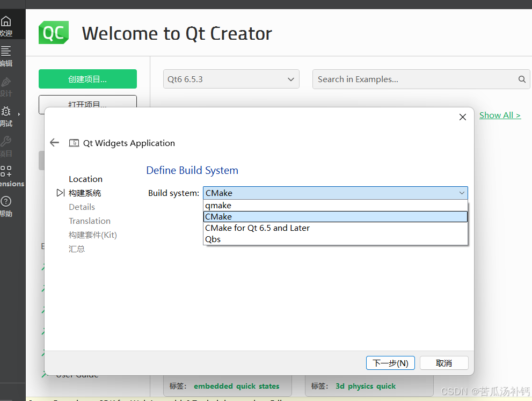Click the 打开项目 button

pyautogui.click(x=88, y=101)
